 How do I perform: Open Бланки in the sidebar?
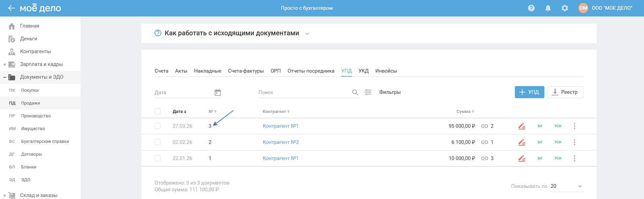tap(29, 167)
